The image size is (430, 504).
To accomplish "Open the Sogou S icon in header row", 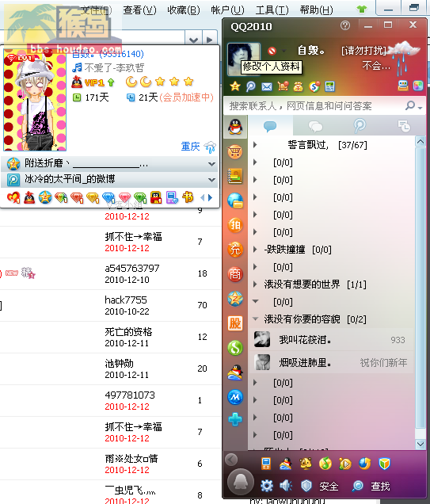I will point(314,86).
